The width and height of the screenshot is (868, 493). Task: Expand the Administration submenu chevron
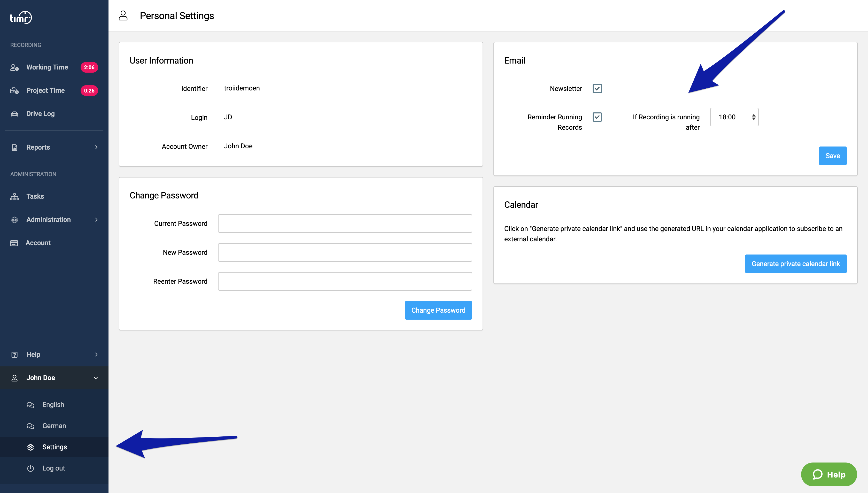click(x=96, y=220)
